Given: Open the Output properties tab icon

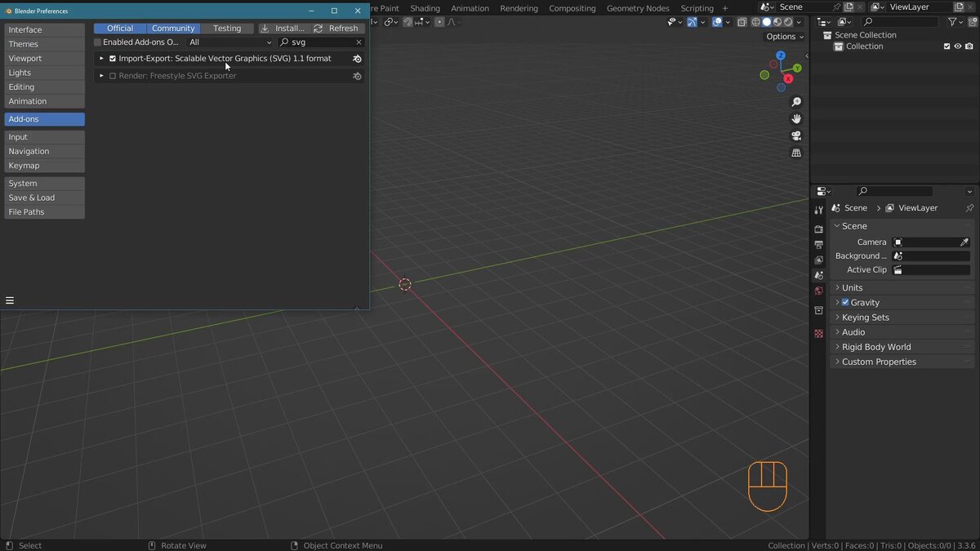Looking at the screenshot, I should pos(819,245).
